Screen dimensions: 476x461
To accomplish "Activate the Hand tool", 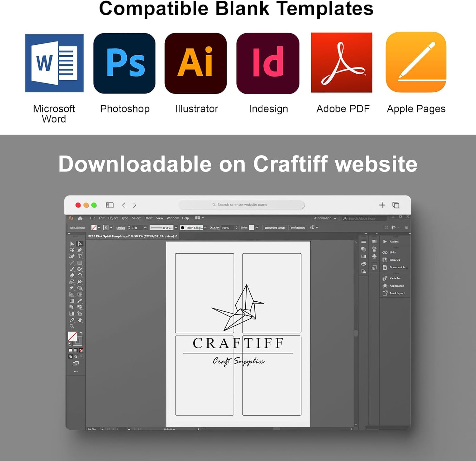I will (x=80, y=320).
